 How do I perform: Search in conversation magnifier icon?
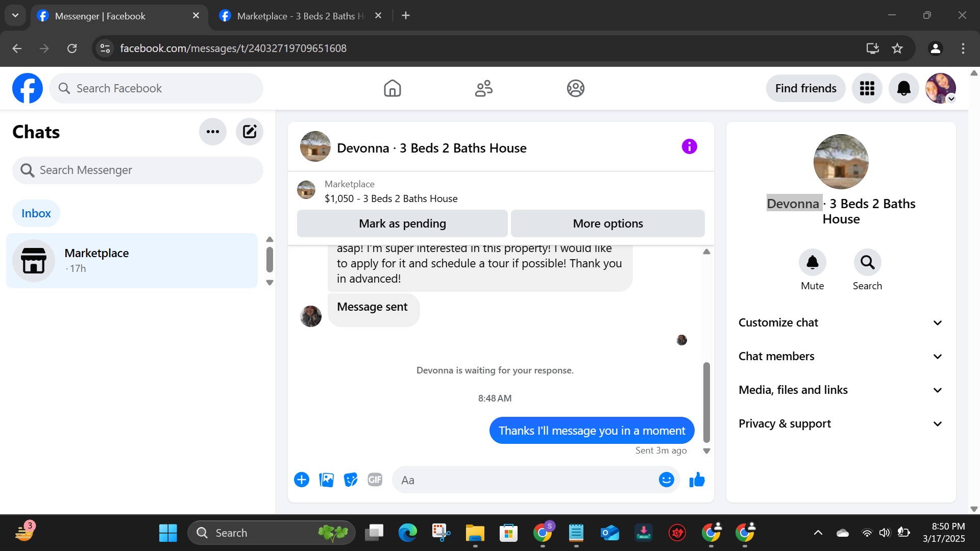pos(868,262)
